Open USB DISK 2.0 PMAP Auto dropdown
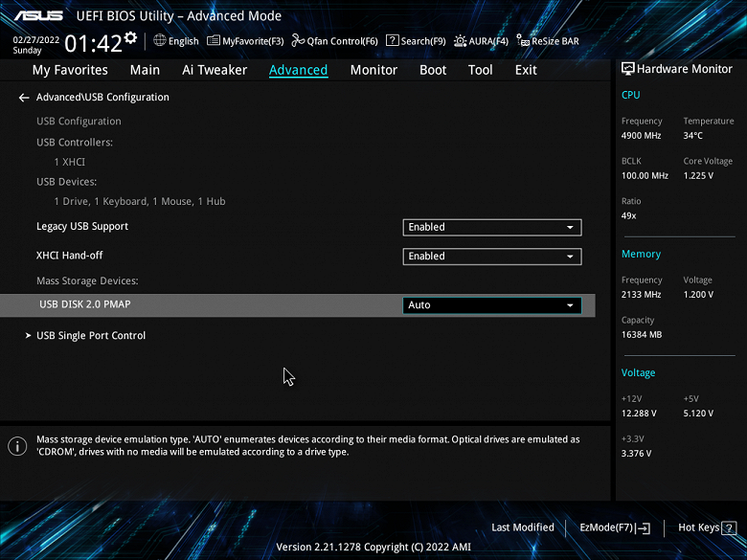This screenshot has height=560, width=747. [492, 305]
